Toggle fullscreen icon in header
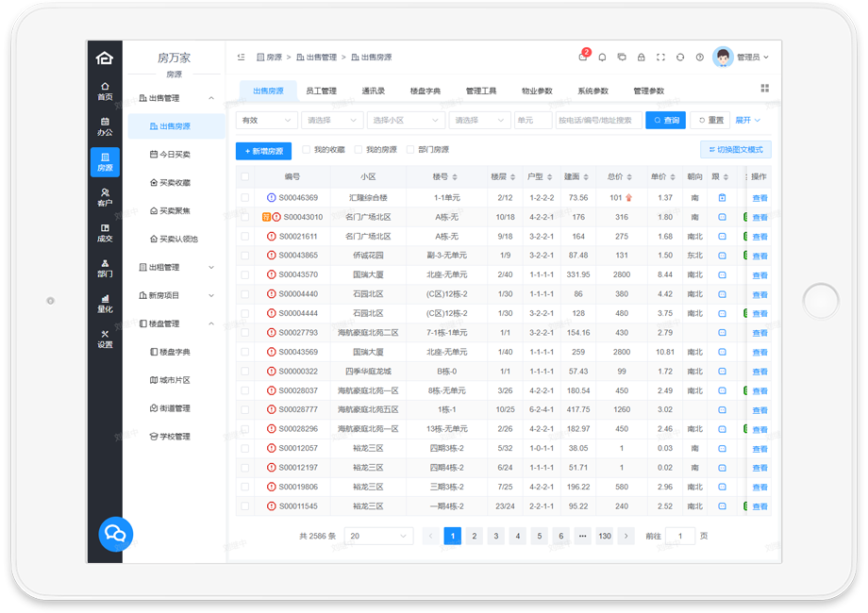 tap(660, 57)
